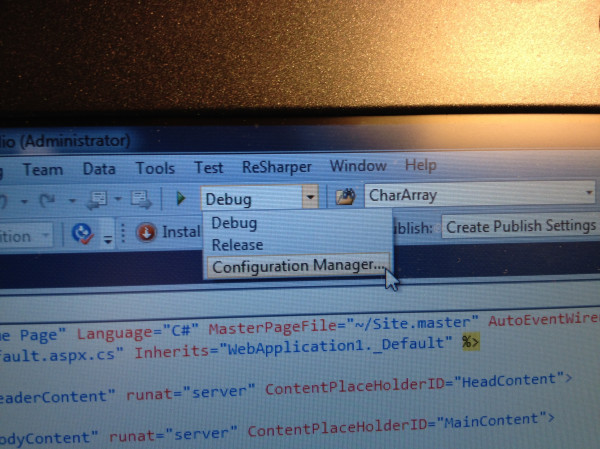Open the Test menu
Viewport: 600px width, 449px height.
pos(209,168)
